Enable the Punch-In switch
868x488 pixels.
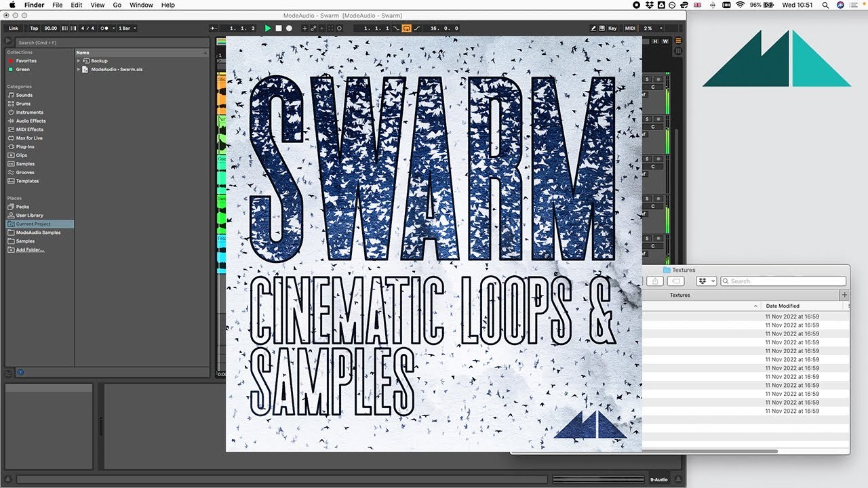(396, 28)
